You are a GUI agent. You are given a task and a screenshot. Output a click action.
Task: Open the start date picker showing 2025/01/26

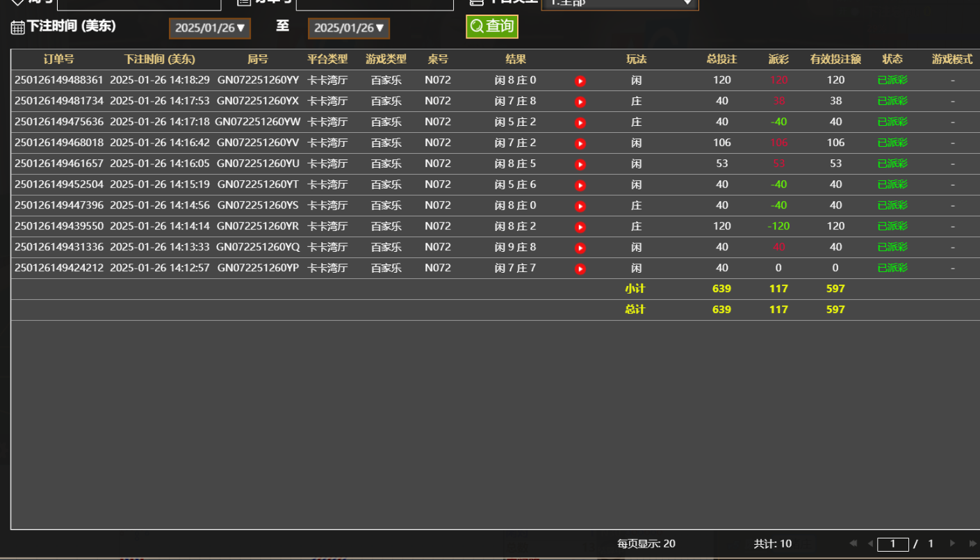coord(209,29)
